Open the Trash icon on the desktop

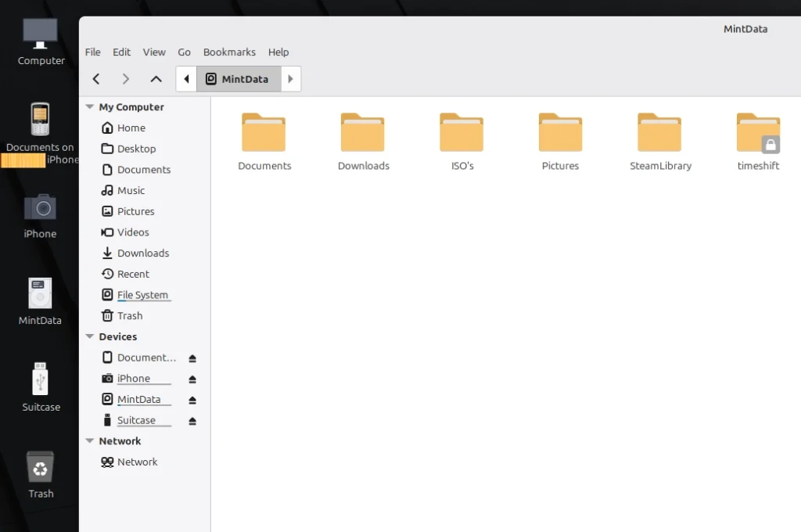[x=40, y=473]
